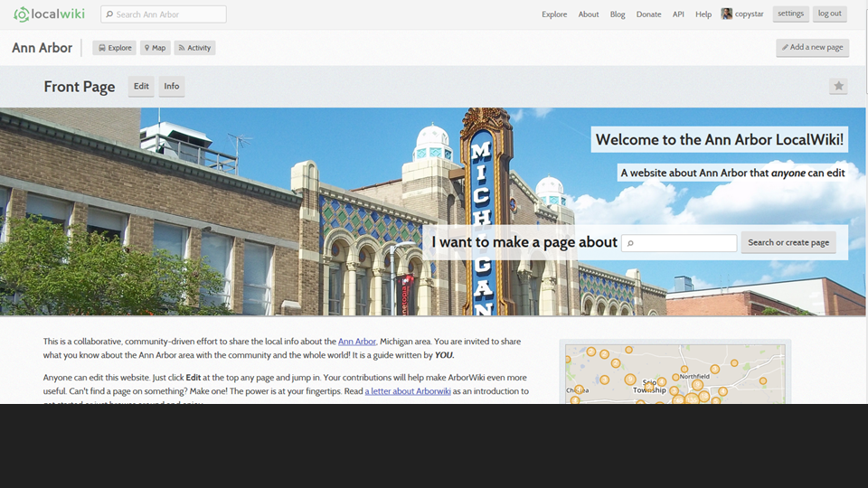Open a letter about Arborwiki link
Image resolution: width=868 pixels, height=488 pixels.
coord(408,391)
